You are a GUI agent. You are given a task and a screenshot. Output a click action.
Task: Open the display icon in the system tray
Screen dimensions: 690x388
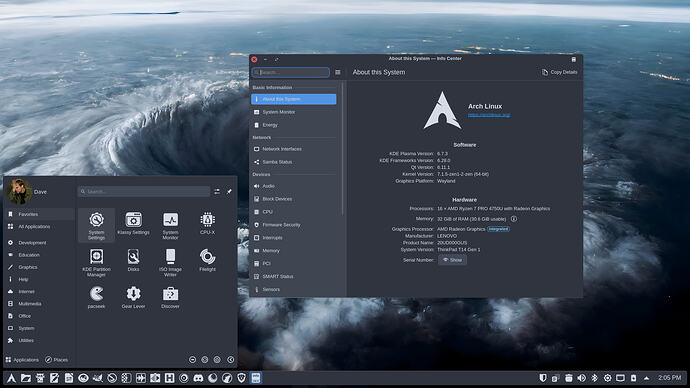pyautogui.click(x=620, y=378)
